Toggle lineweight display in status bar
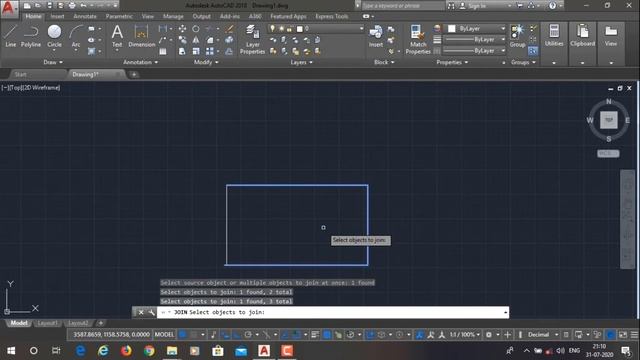The image size is (640, 360). click(315, 335)
